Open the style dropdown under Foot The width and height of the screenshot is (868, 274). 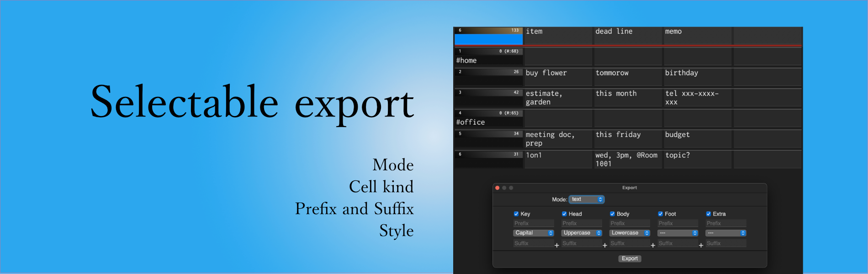pos(678,233)
